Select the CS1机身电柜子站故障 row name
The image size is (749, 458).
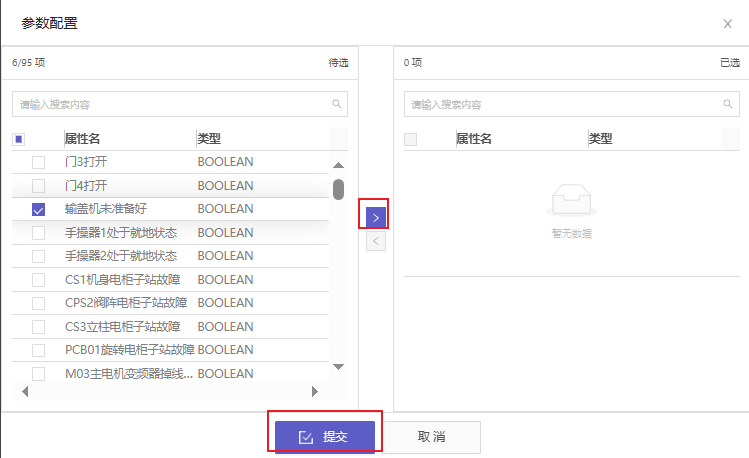123,279
